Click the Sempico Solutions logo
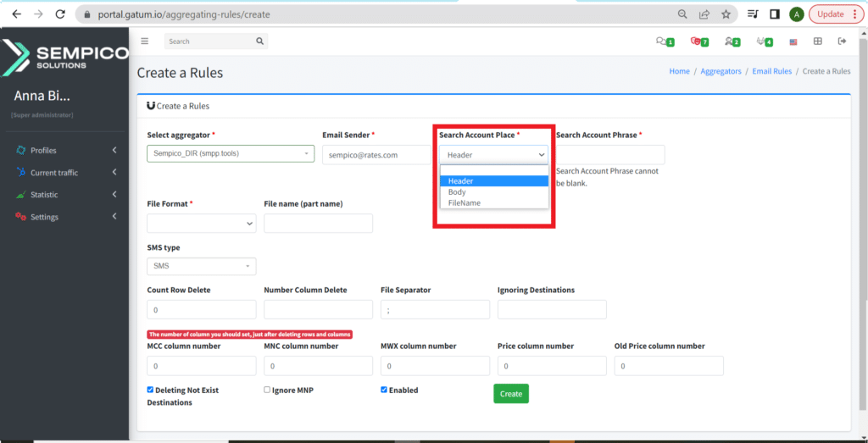 [x=64, y=58]
